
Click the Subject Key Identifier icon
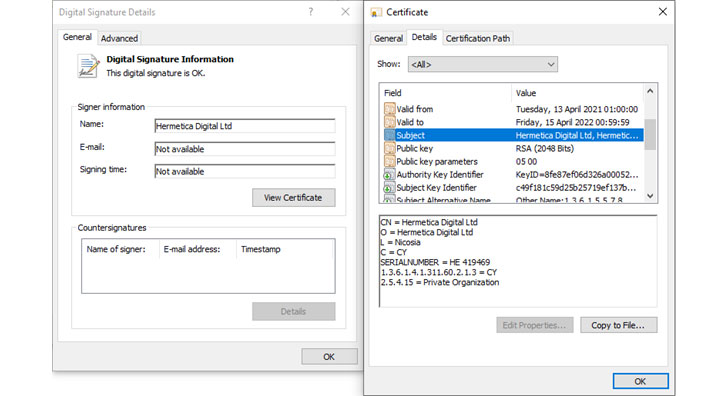coord(388,188)
